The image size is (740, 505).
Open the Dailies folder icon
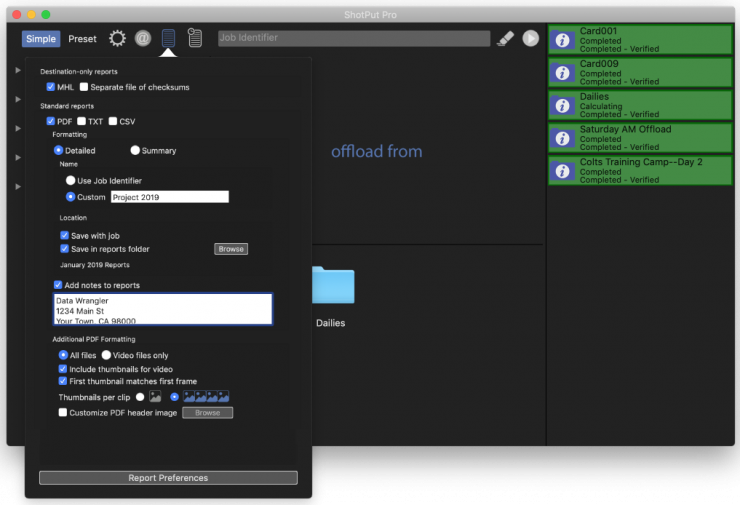click(x=330, y=287)
